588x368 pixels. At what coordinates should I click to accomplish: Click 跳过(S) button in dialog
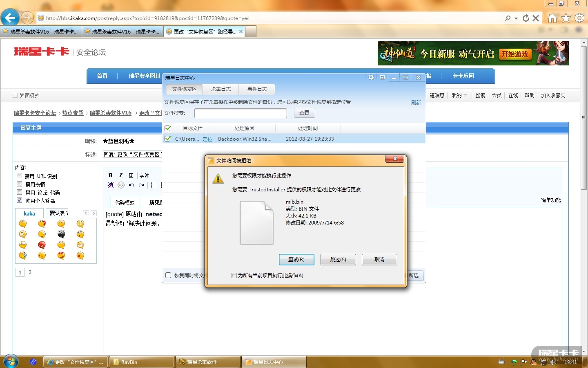pyautogui.click(x=338, y=260)
